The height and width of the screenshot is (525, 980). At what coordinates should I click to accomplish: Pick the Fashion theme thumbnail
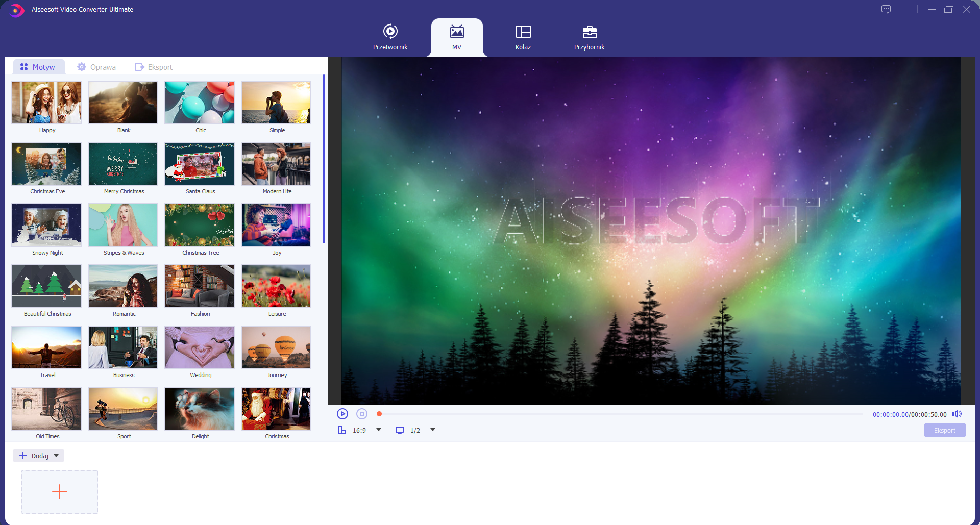(200, 286)
